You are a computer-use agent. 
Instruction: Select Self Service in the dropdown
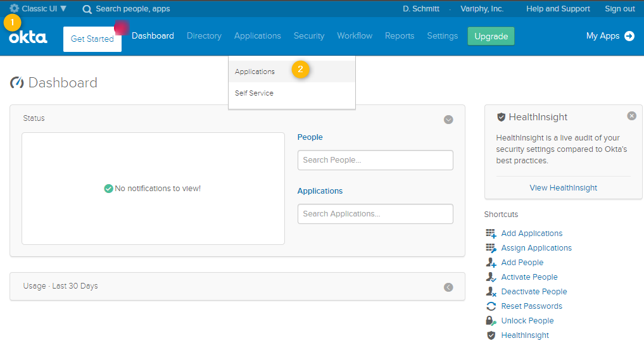[x=292, y=93]
